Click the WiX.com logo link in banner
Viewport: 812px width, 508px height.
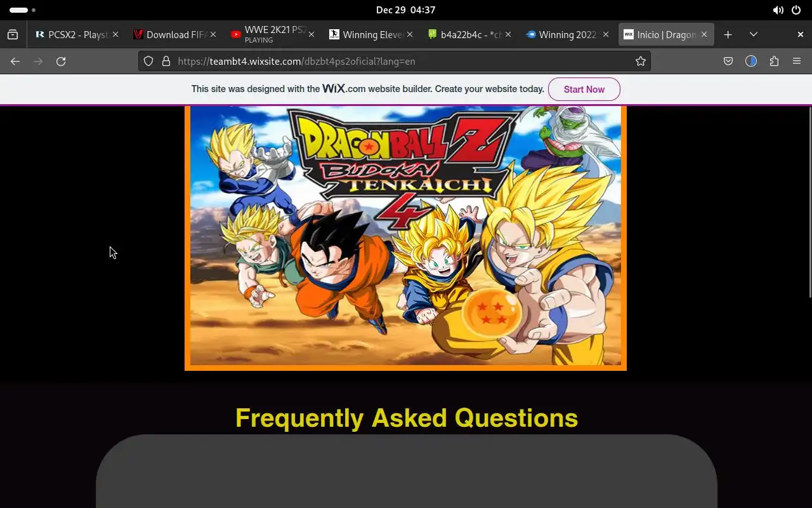click(344, 89)
